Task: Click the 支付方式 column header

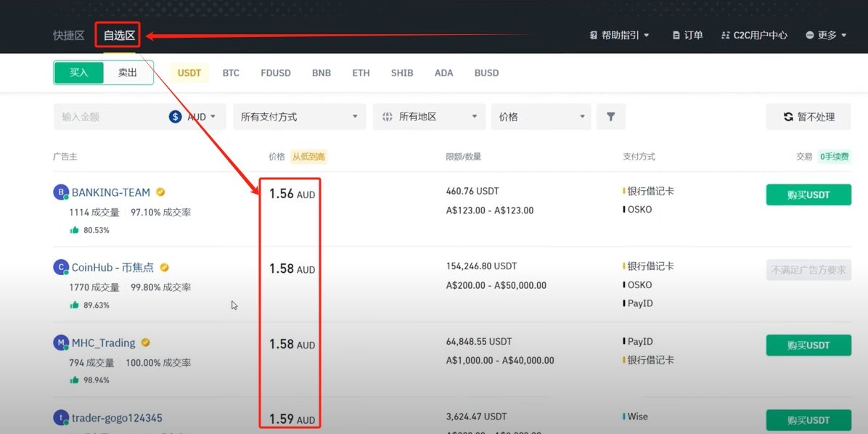Action: point(639,157)
